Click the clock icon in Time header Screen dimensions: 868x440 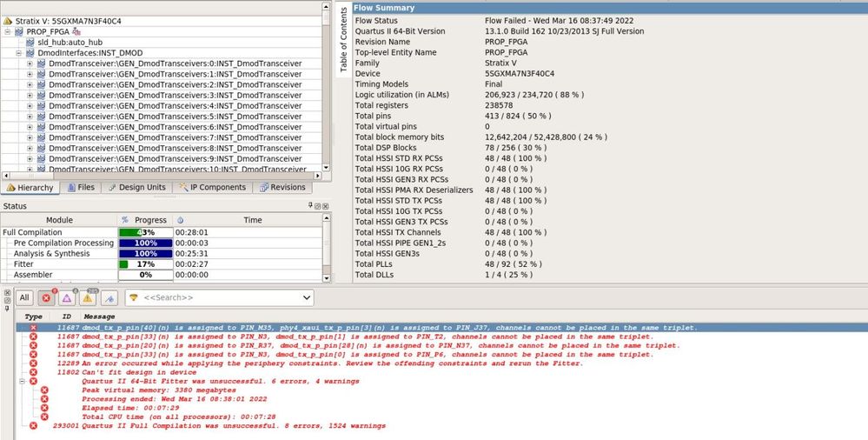[181, 220]
